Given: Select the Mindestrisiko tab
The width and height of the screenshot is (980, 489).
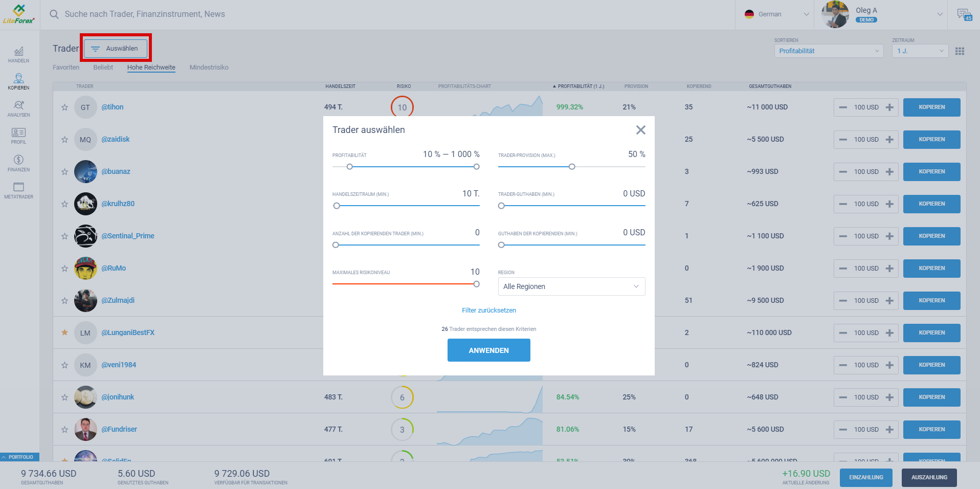Looking at the screenshot, I should (209, 67).
